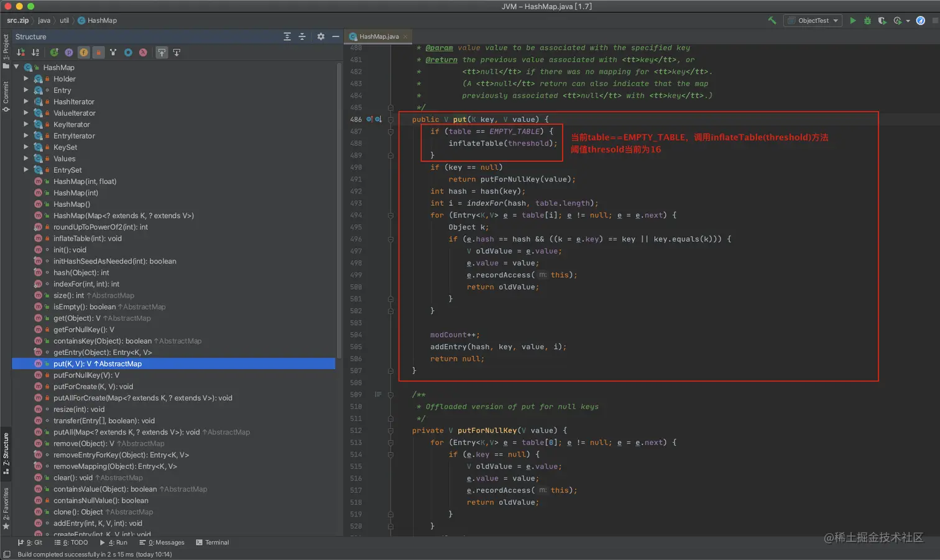Expand the HashIterator node

tap(26, 101)
